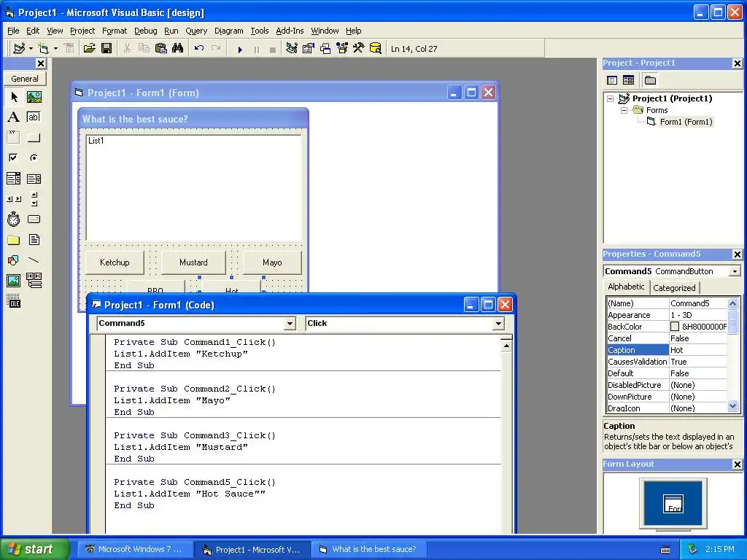Switch to the Categorized properties tab
747x560 pixels.
[x=674, y=288]
